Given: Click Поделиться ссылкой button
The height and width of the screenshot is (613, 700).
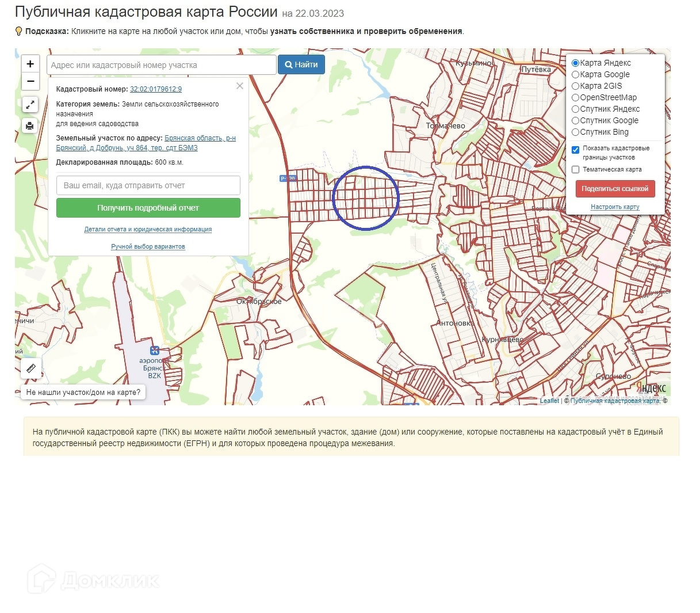Looking at the screenshot, I should pyautogui.click(x=615, y=189).
